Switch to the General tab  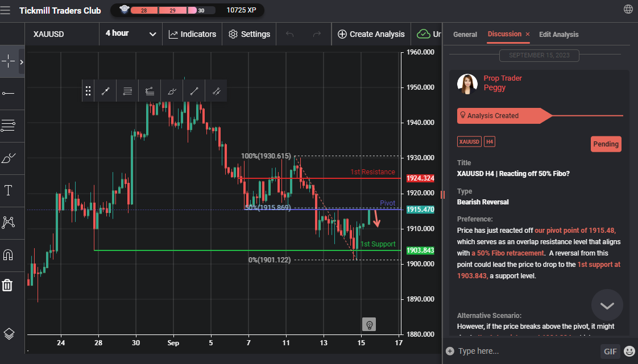click(x=465, y=35)
